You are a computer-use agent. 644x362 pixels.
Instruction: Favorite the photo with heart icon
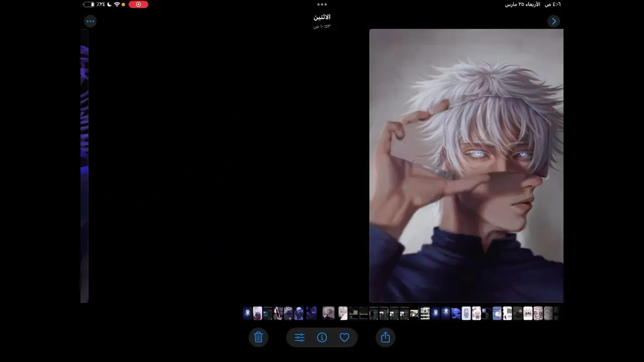click(344, 337)
